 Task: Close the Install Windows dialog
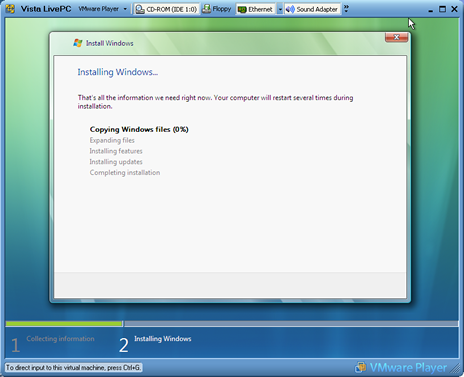[396, 37]
